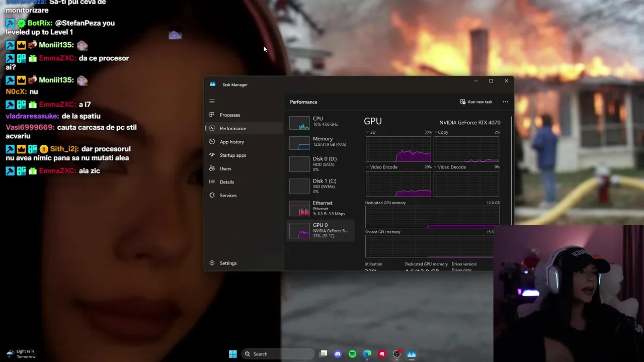Open App history in Task Manager
Image resolution: width=644 pixels, height=362 pixels.
(244, 142)
